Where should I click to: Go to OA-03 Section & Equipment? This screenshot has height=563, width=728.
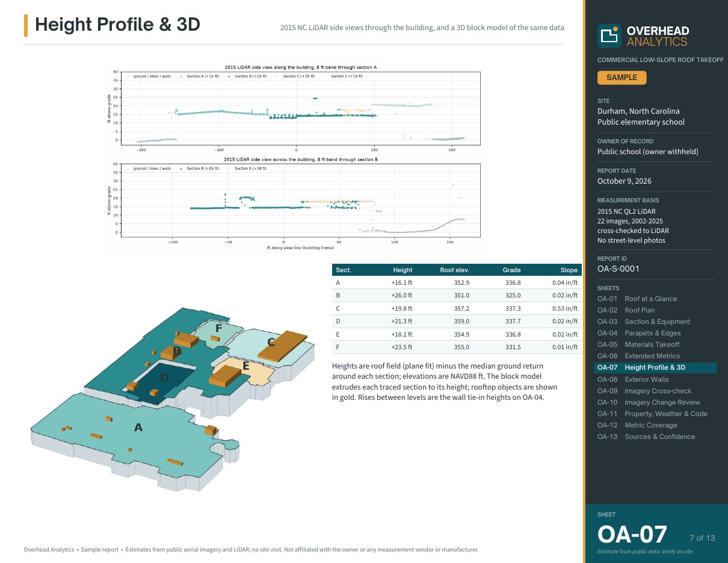coord(644,322)
